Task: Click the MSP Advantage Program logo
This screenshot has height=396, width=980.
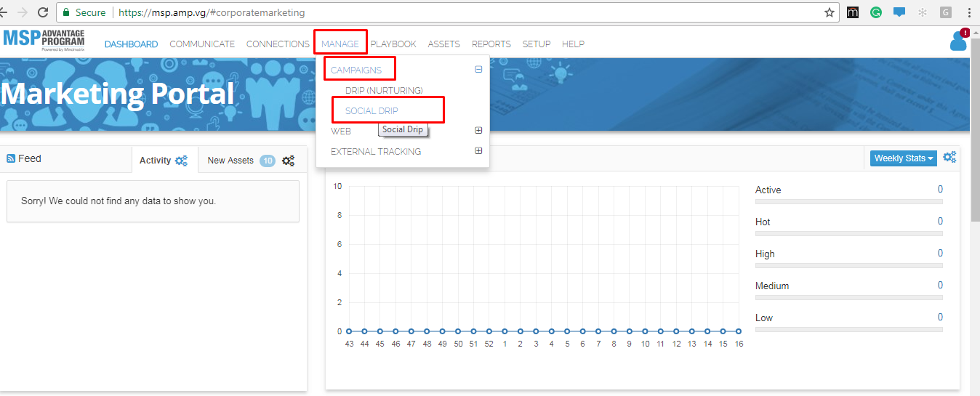Action: tap(44, 40)
